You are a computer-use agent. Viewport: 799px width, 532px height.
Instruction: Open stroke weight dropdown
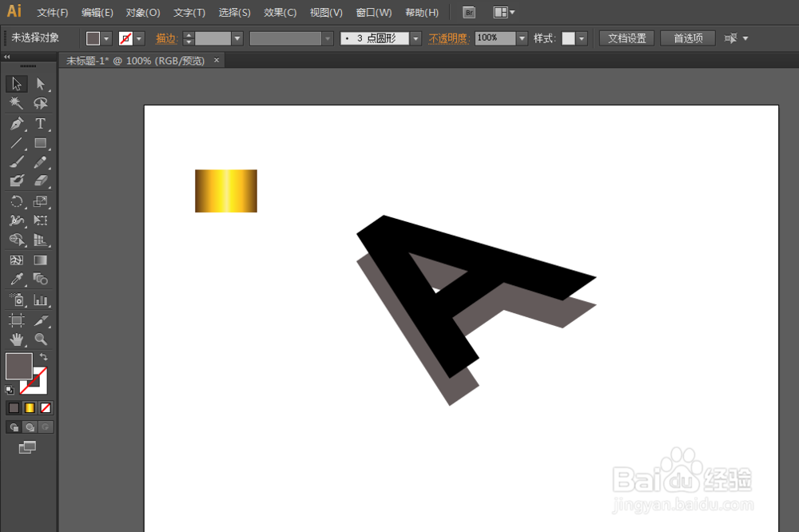(x=237, y=38)
